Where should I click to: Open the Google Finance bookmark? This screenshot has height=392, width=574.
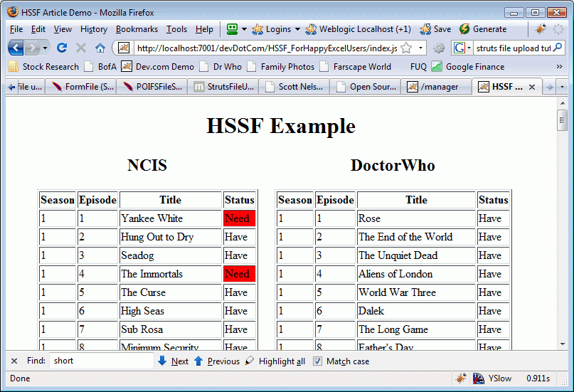(x=468, y=67)
